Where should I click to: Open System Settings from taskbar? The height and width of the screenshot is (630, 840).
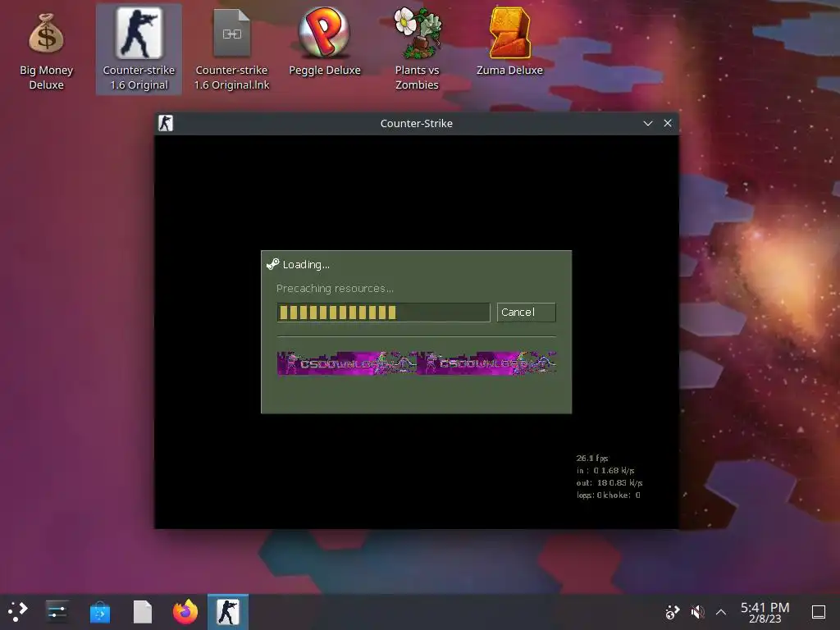tap(57, 612)
